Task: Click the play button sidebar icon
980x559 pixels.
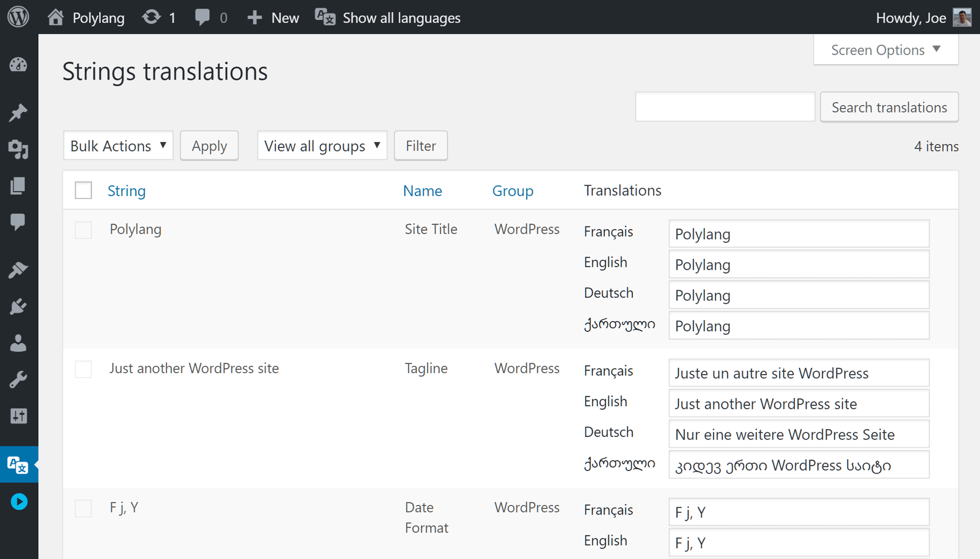Action: (19, 502)
